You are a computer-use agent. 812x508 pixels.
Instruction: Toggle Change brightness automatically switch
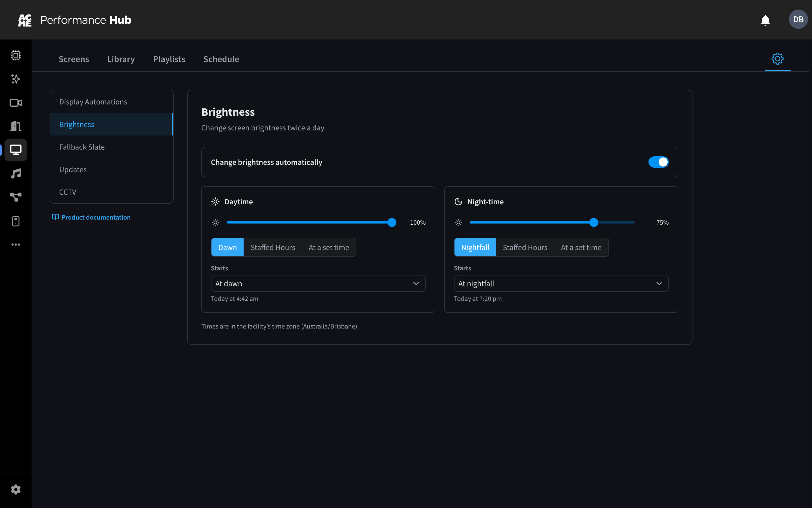pyautogui.click(x=658, y=162)
